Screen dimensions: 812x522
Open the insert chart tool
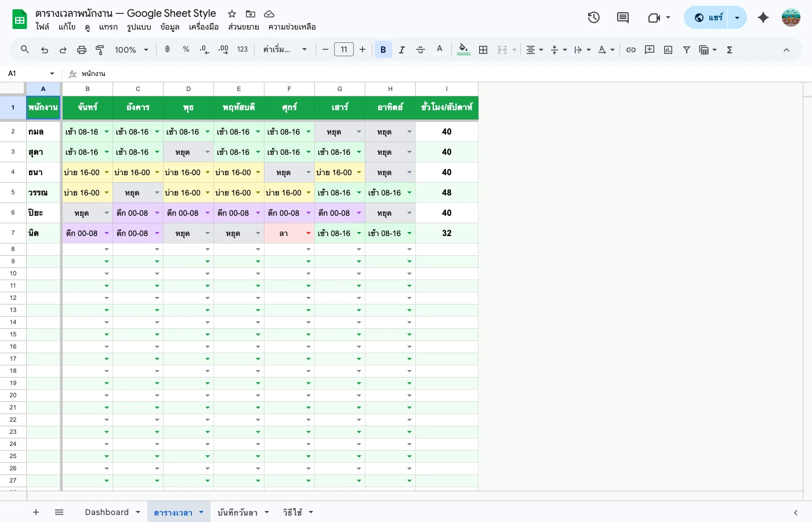668,49
